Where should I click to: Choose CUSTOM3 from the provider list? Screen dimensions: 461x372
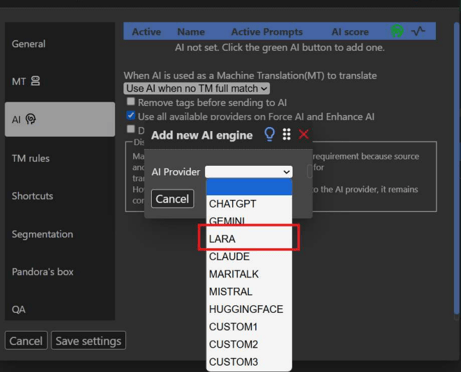click(x=249, y=362)
